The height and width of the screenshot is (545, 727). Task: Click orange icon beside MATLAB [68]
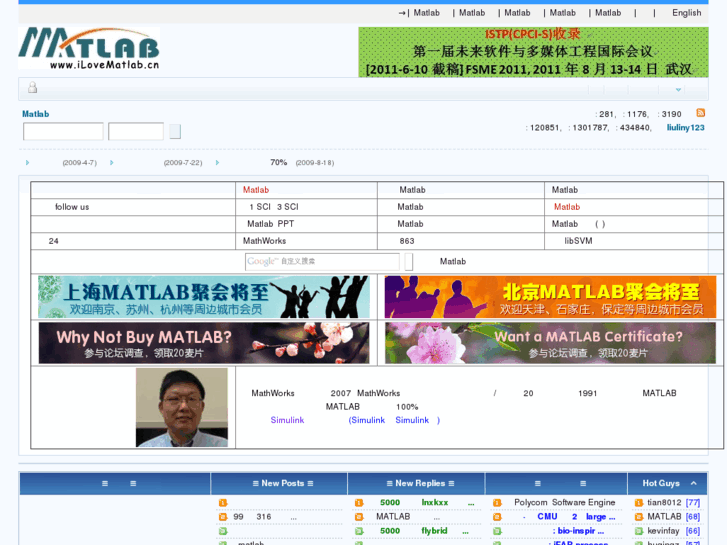click(639, 517)
